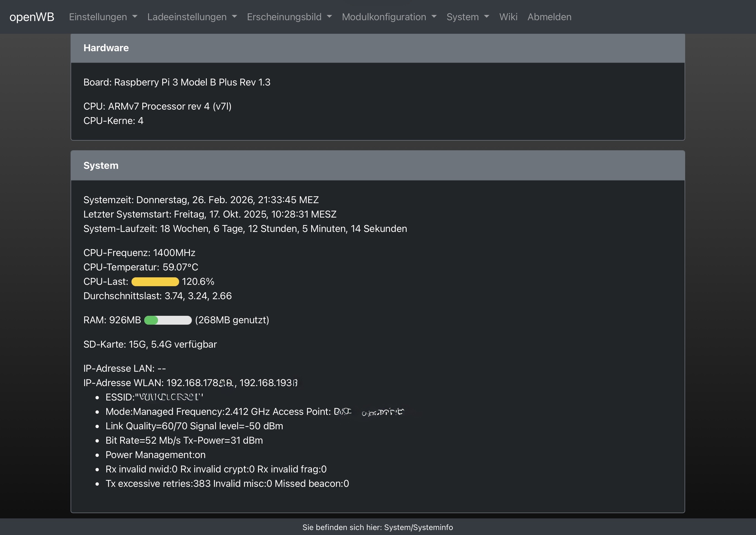Go to the openWB home logo
The image size is (756, 535).
(x=32, y=17)
